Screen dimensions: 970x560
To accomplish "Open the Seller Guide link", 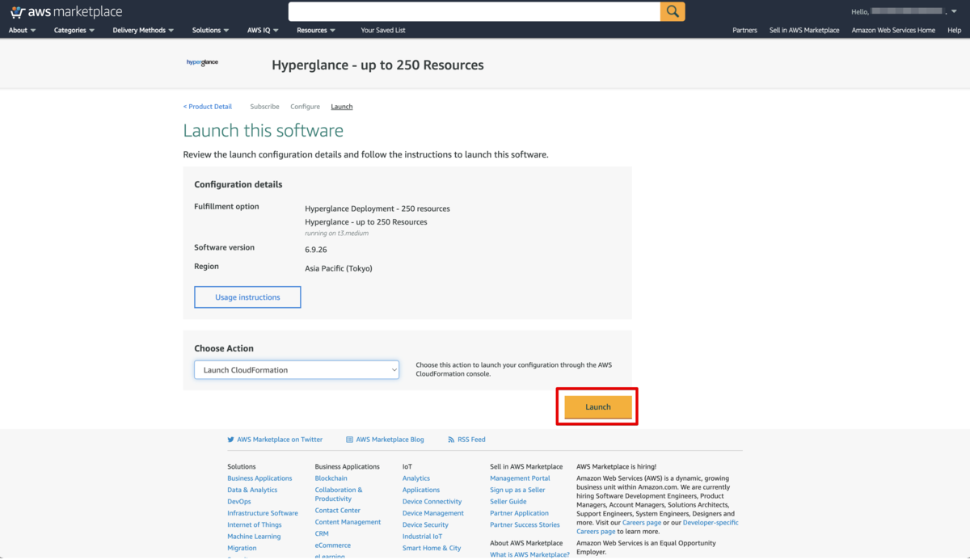I will 508,502.
